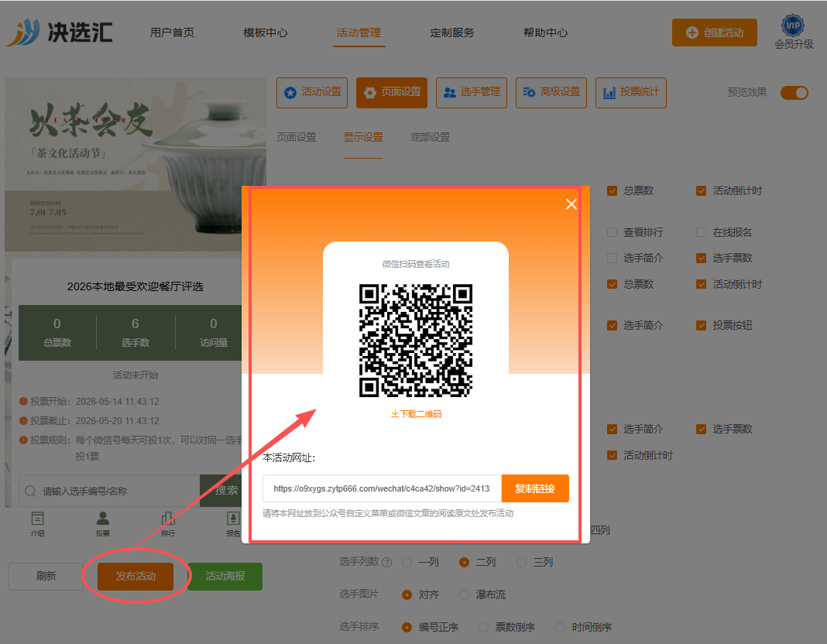Viewport: 827px width, 644px height.
Task: Select the 二列 radio option
Action: click(x=464, y=562)
